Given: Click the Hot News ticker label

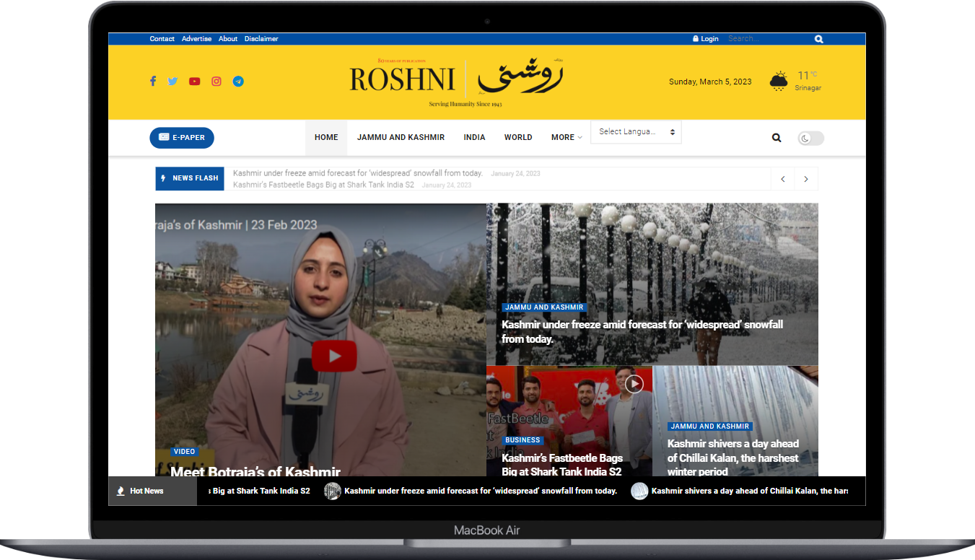Looking at the screenshot, I should 152,491.
